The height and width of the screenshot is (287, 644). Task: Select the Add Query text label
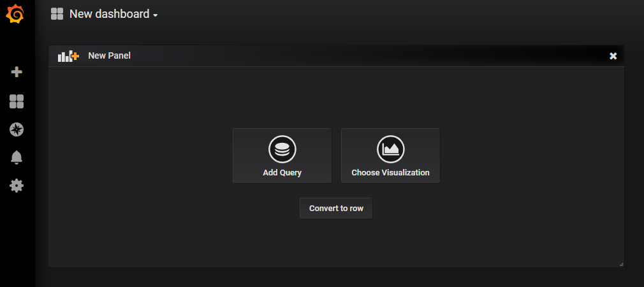(282, 173)
